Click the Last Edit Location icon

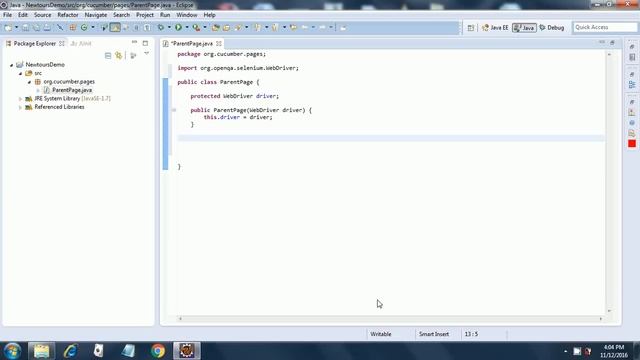(293, 27)
